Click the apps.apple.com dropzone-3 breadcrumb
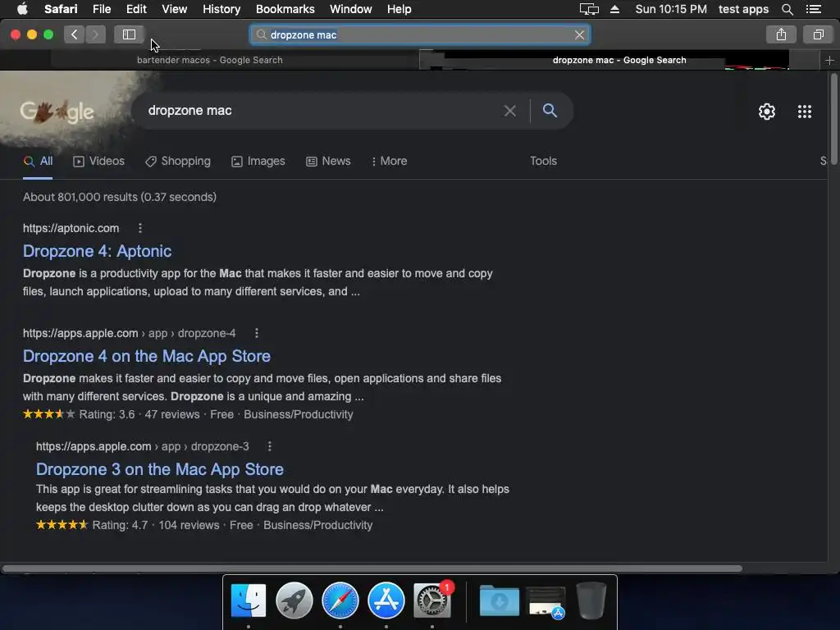Viewport: 840px width, 630px height. click(143, 446)
